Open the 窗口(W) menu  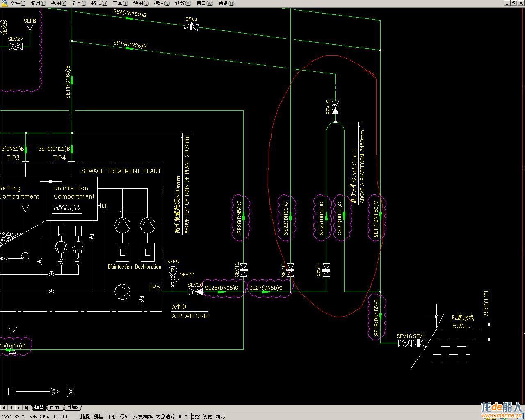[205, 3]
